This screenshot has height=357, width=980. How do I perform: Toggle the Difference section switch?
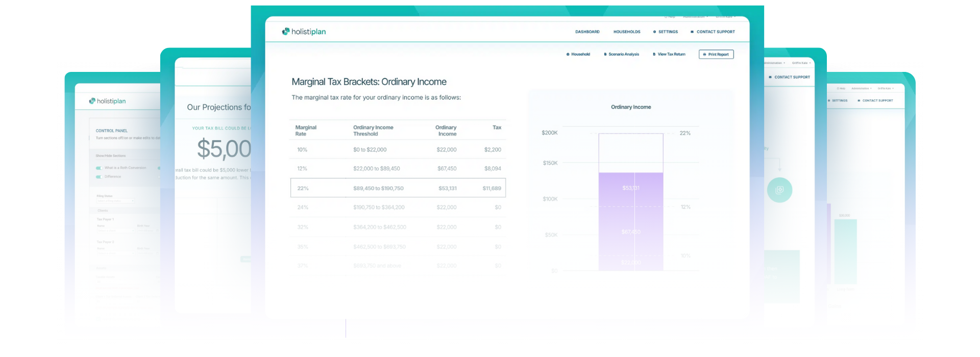click(99, 177)
